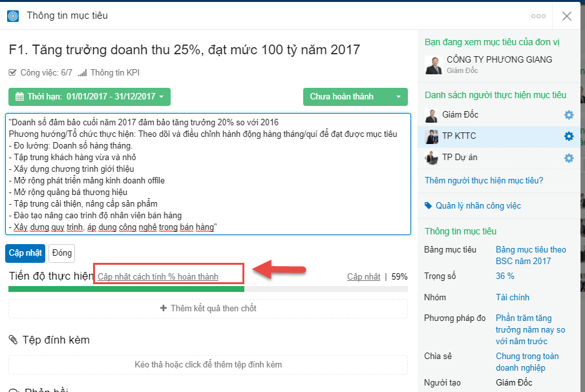Click the app logo icon in the header
585x392 pixels.
[13, 15]
